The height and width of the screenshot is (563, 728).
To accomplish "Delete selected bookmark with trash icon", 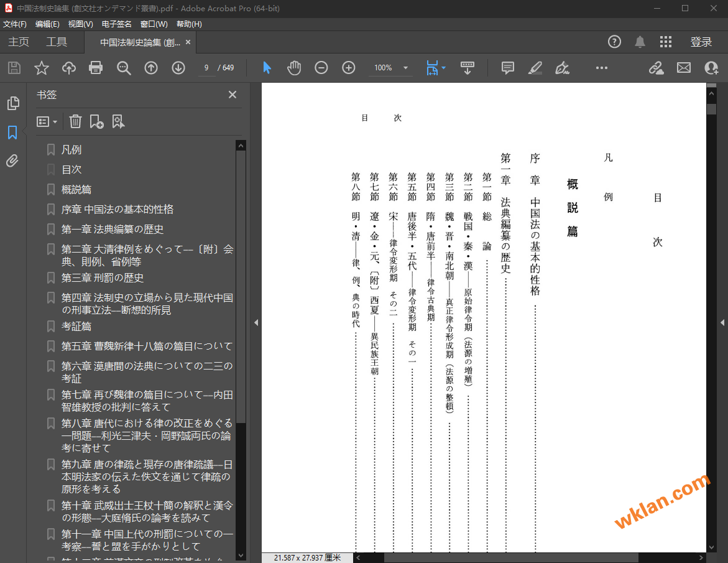I will (75, 121).
